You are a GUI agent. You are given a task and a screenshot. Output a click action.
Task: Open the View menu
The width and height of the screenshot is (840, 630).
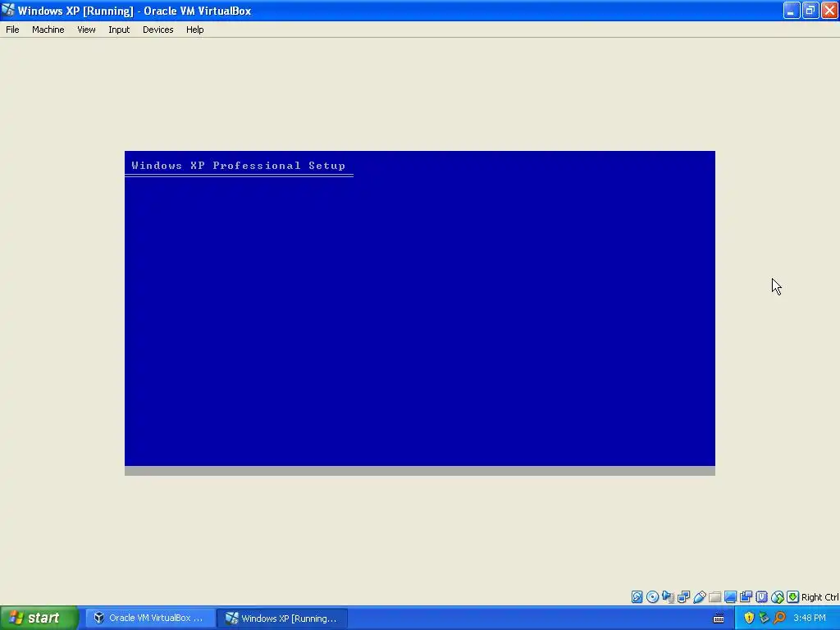pos(86,30)
